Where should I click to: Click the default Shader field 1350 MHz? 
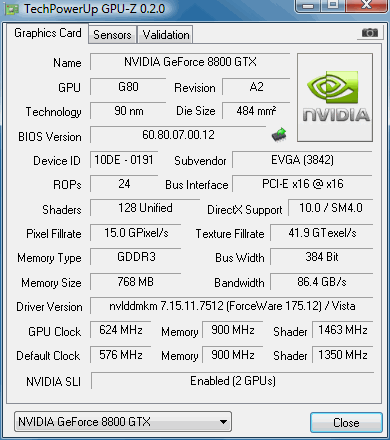click(x=343, y=355)
